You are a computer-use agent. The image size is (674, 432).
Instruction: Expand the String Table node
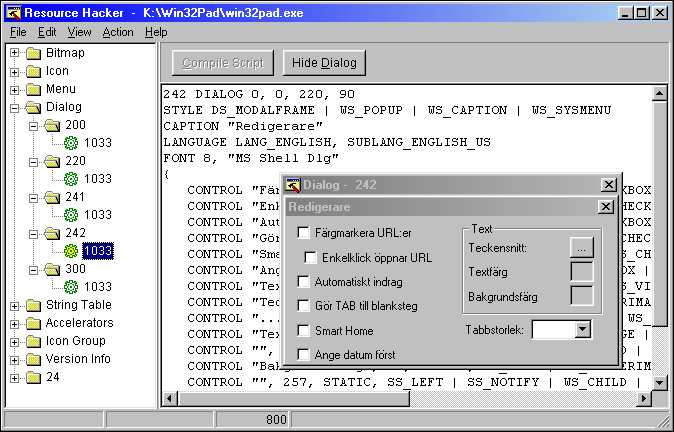[x=15, y=306]
